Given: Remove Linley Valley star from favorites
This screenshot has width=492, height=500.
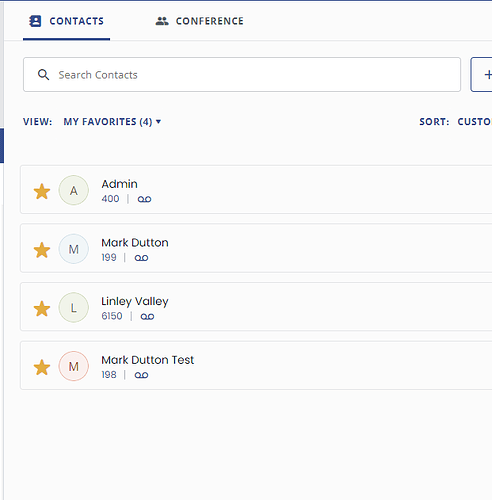Looking at the screenshot, I should (42, 308).
